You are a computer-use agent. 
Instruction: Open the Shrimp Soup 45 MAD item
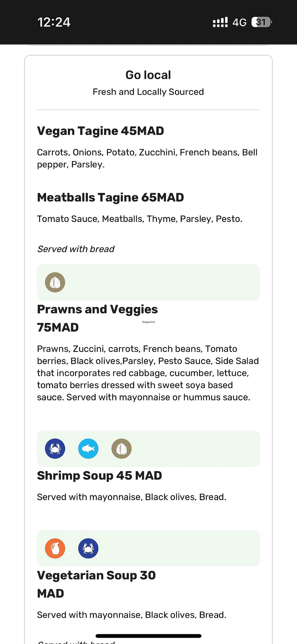(99, 476)
